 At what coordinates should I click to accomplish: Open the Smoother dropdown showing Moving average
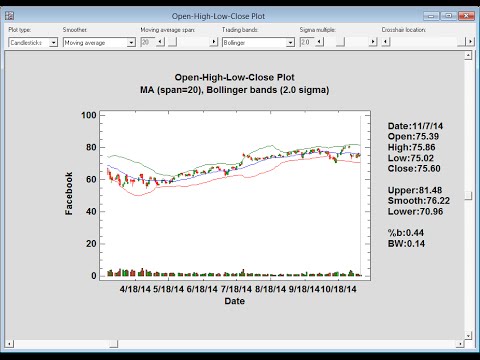(x=99, y=42)
